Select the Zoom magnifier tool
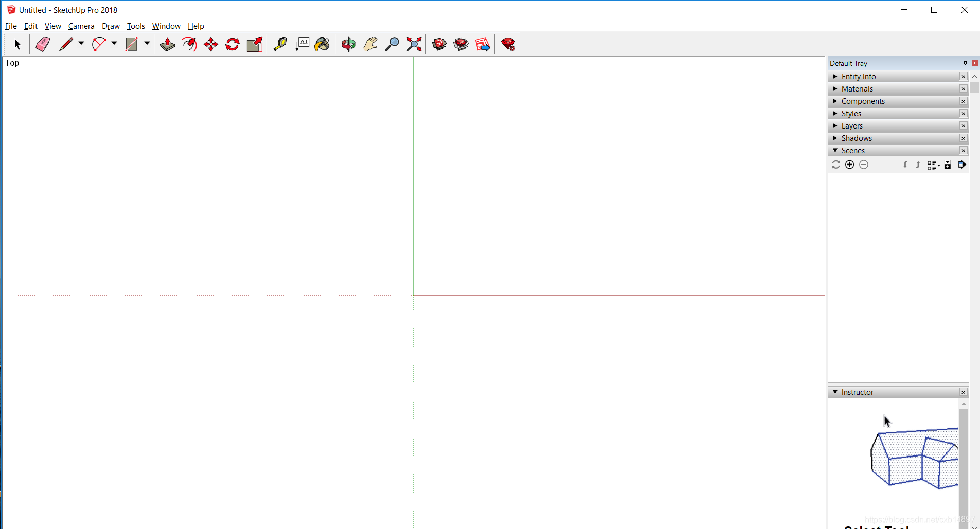Screen dimensions: 980x529 pos(392,44)
